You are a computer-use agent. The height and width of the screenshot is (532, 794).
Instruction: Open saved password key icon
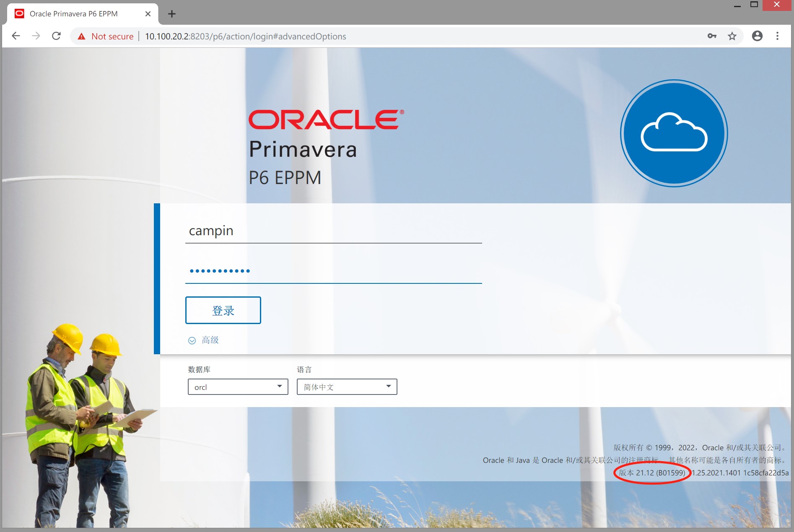click(712, 36)
